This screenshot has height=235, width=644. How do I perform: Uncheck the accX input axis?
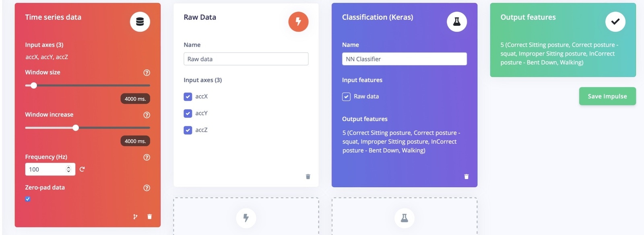[x=188, y=97]
